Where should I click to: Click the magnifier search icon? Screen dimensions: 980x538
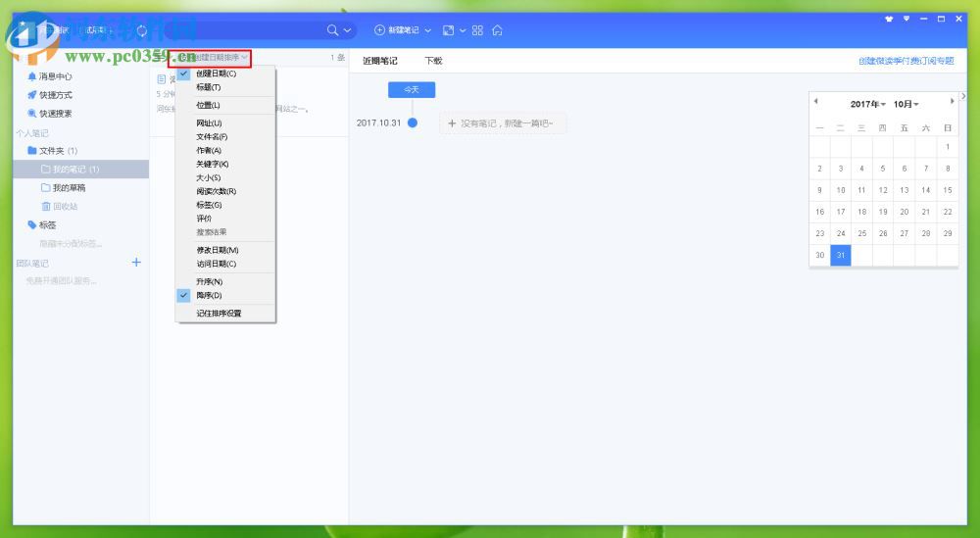pos(332,30)
